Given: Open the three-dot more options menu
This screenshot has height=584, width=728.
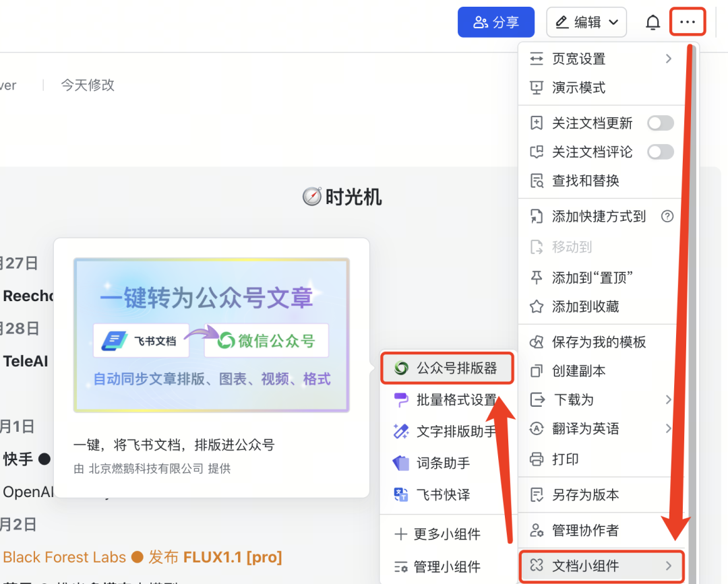Looking at the screenshot, I should [687, 22].
